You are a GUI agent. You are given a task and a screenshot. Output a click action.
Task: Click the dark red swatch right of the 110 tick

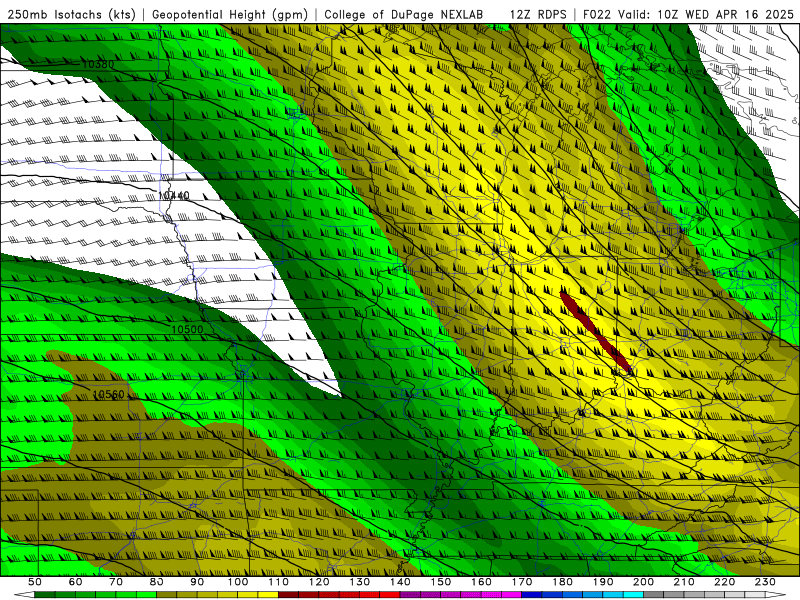pos(288,594)
